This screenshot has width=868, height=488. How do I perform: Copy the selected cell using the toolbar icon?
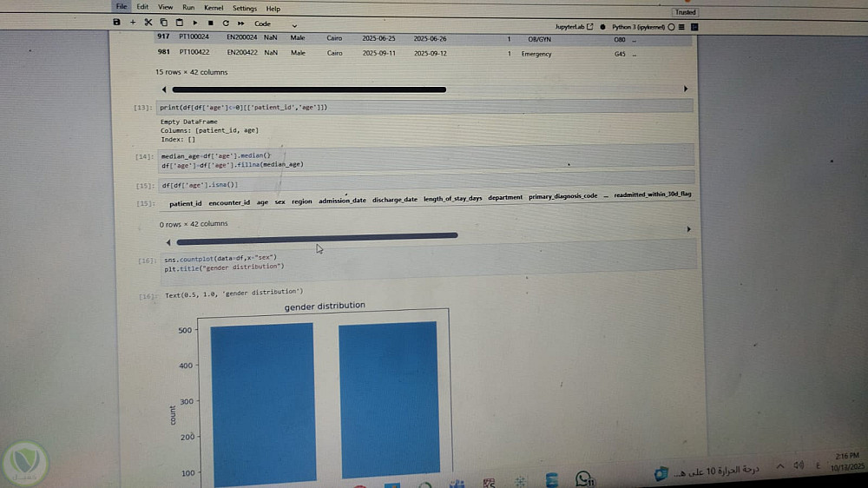[163, 23]
